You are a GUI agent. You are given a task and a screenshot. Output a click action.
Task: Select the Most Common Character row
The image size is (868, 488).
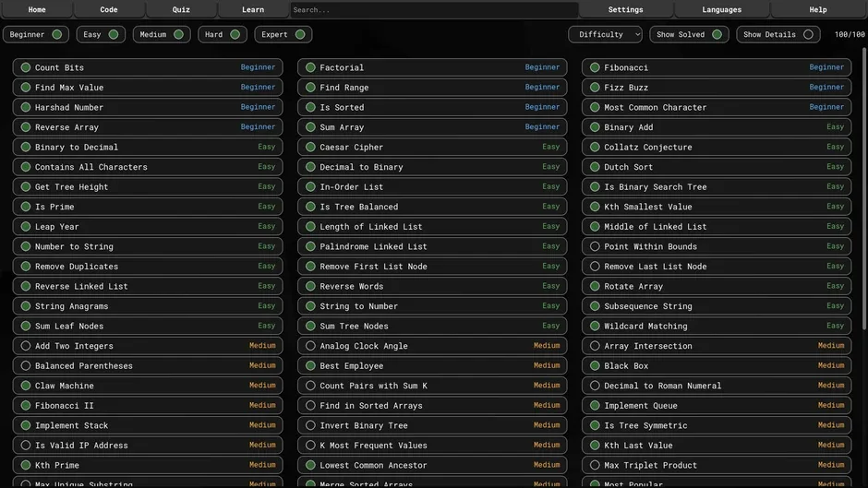coord(717,107)
